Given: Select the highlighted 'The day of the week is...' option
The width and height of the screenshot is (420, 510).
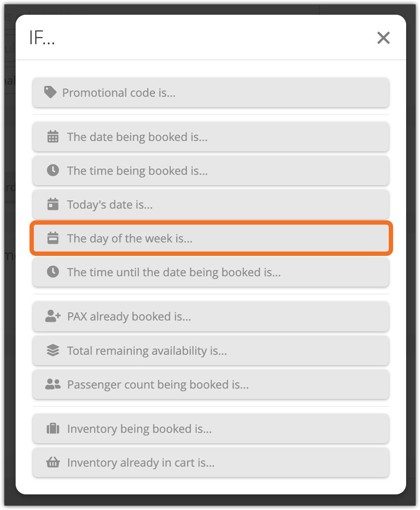Looking at the screenshot, I should [x=211, y=239].
